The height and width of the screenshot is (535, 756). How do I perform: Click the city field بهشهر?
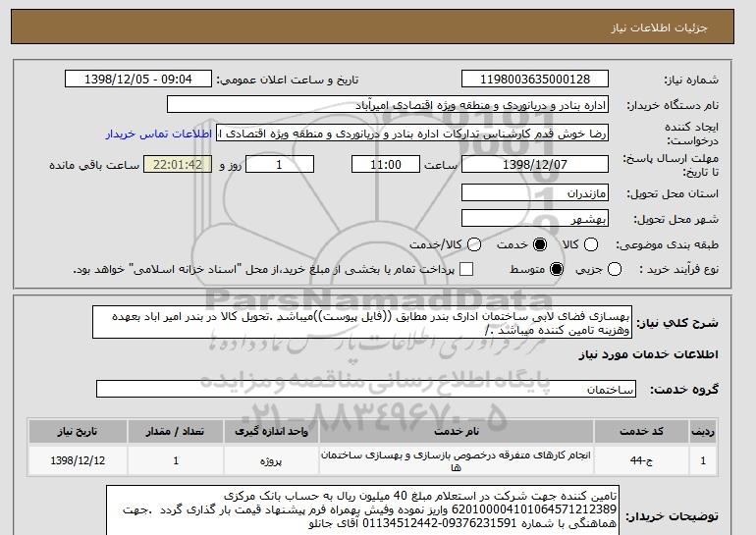point(535,219)
